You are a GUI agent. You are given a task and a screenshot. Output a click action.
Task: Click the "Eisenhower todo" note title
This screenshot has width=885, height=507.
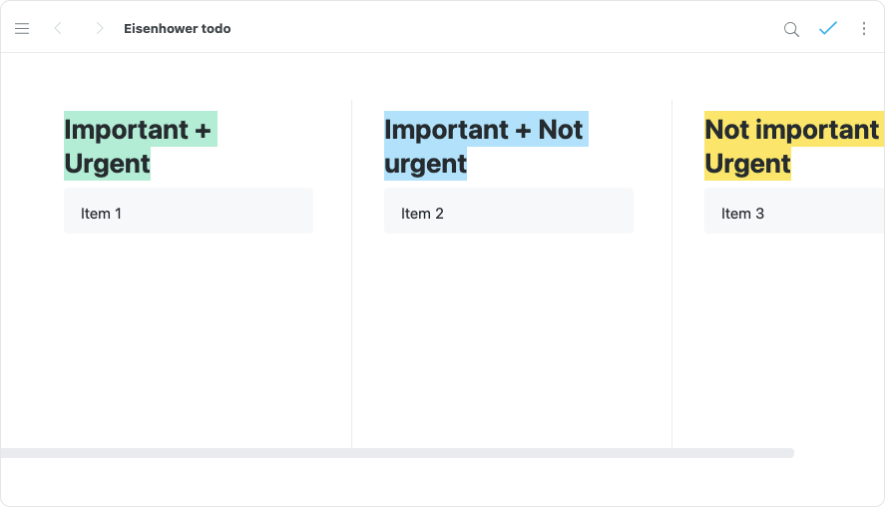coord(177,29)
